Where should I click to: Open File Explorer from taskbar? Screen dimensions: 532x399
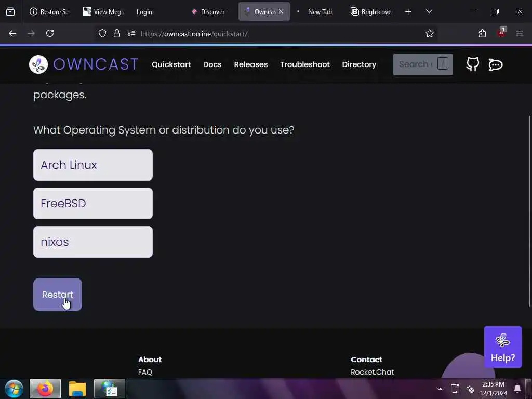[x=77, y=389]
